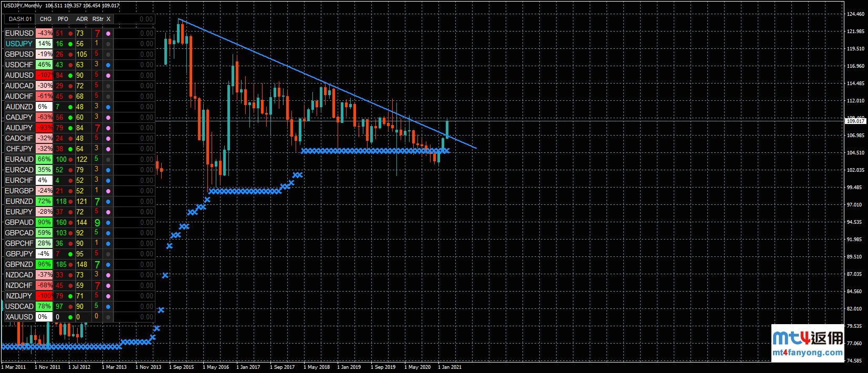868x373 pixels.
Task: Click the grey signal dot in the XAUUSD row
Action: pyautogui.click(x=108, y=317)
